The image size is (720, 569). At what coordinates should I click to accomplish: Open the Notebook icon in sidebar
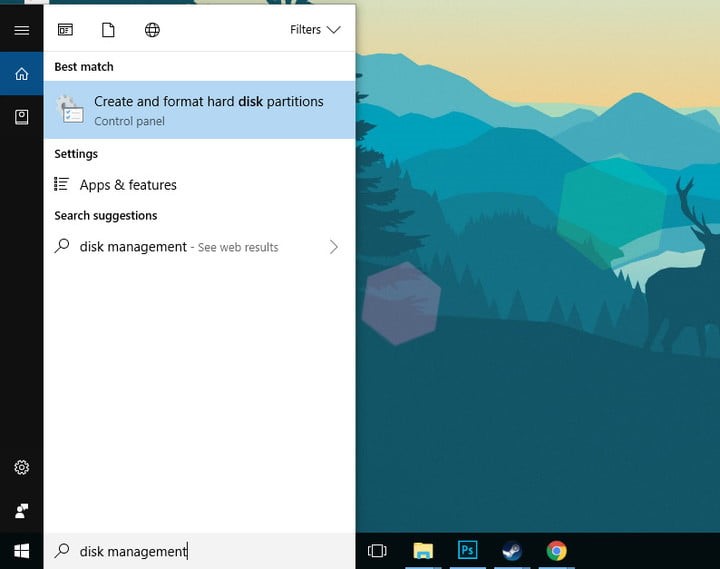click(22, 117)
